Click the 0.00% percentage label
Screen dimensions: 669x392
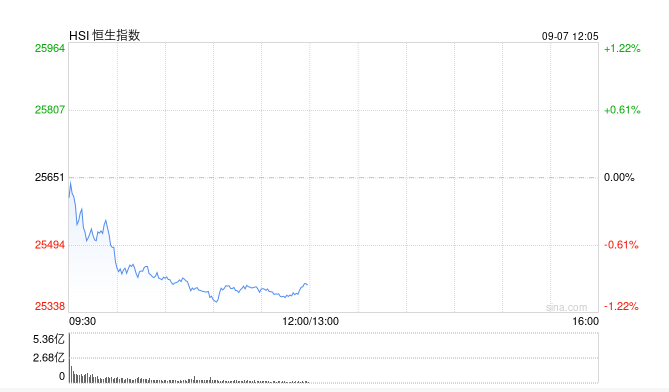619,177
